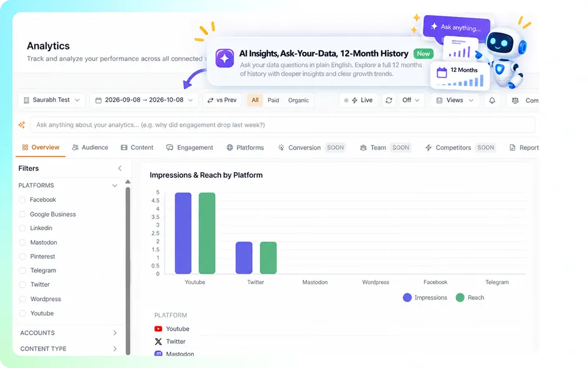Select the Platforms tab
Viewport: 588px width, 368px height.
[x=245, y=148]
